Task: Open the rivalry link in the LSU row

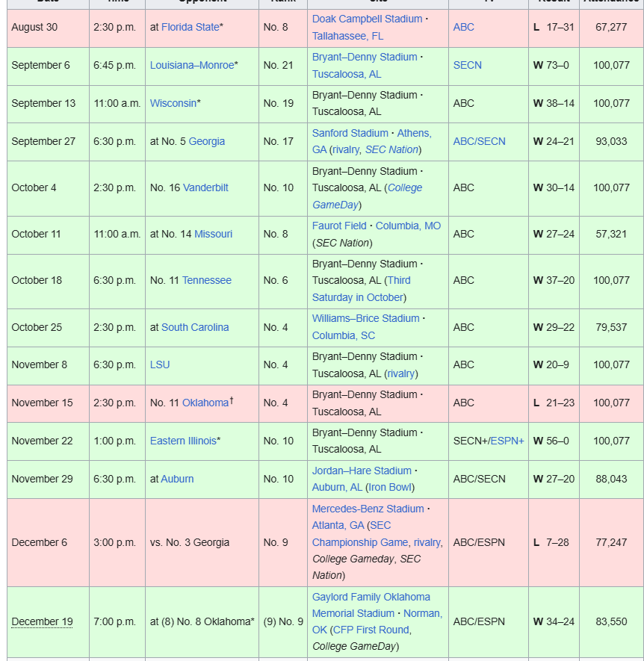Action: point(401,373)
